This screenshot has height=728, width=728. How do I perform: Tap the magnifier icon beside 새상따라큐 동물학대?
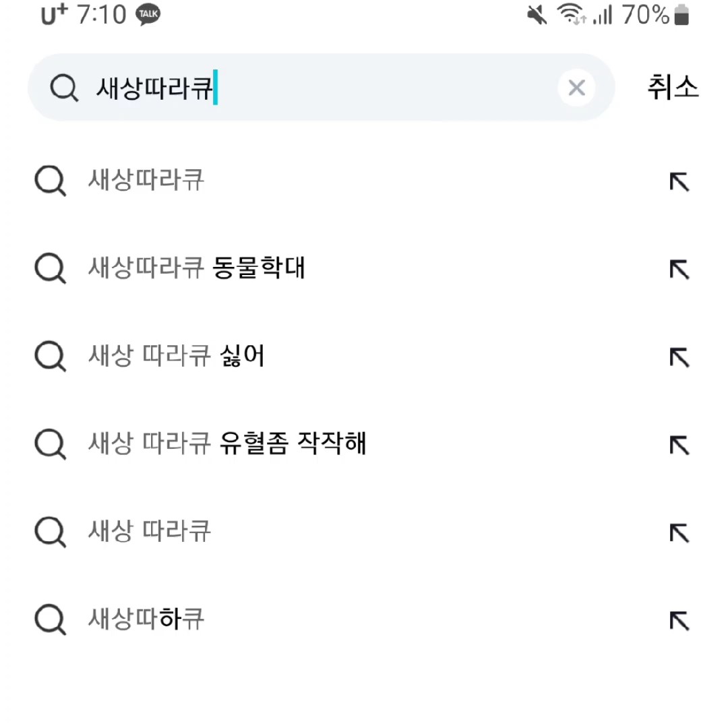point(49,268)
